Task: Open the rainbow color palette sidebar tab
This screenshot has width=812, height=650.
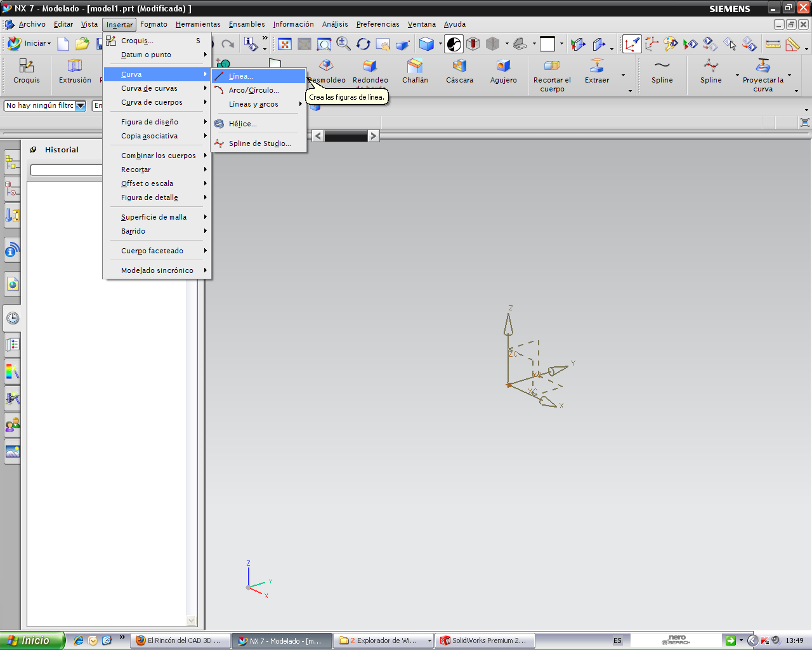Action: pos(12,371)
